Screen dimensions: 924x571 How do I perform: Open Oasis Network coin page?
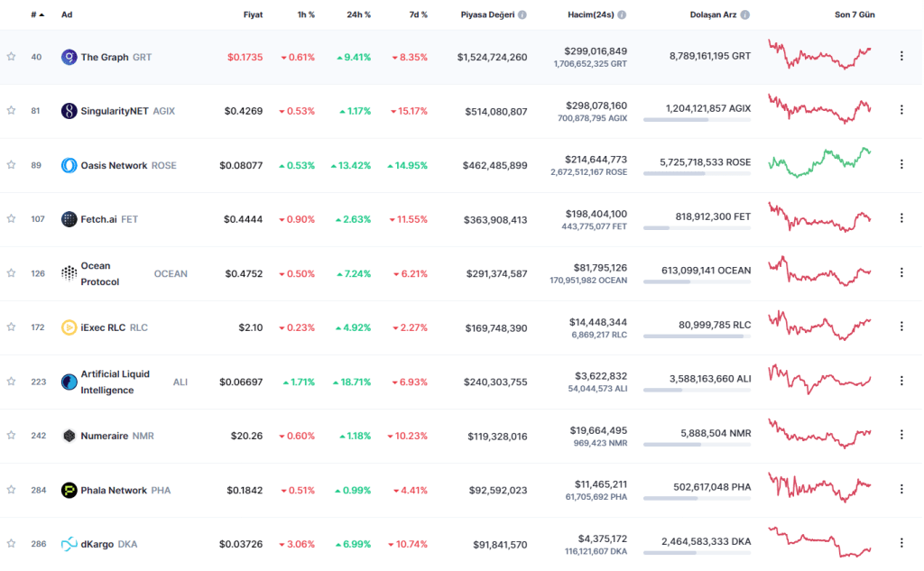coord(114,166)
